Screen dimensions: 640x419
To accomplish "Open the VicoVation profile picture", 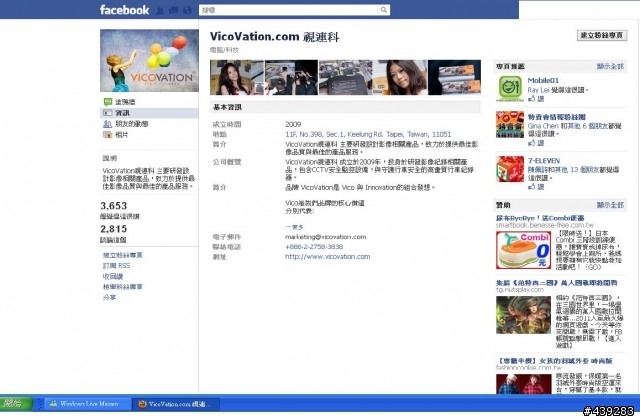I will tap(149, 60).
